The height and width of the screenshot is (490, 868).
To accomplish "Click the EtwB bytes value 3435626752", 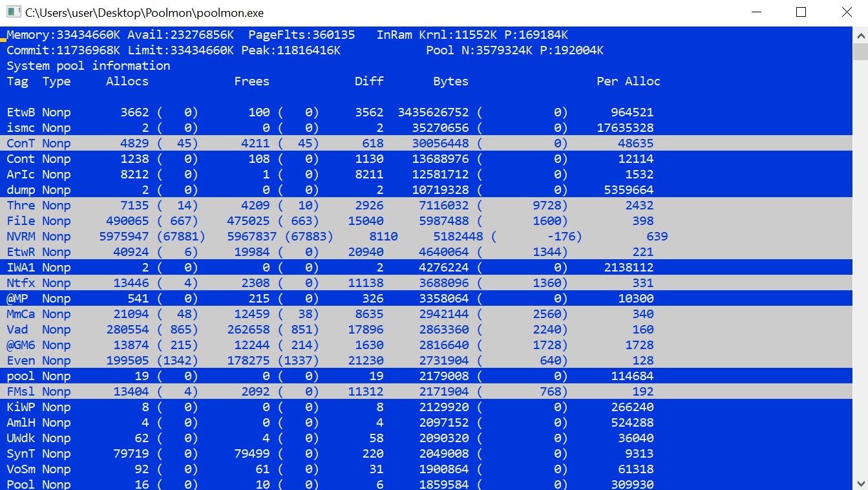I will pyautogui.click(x=433, y=112).
